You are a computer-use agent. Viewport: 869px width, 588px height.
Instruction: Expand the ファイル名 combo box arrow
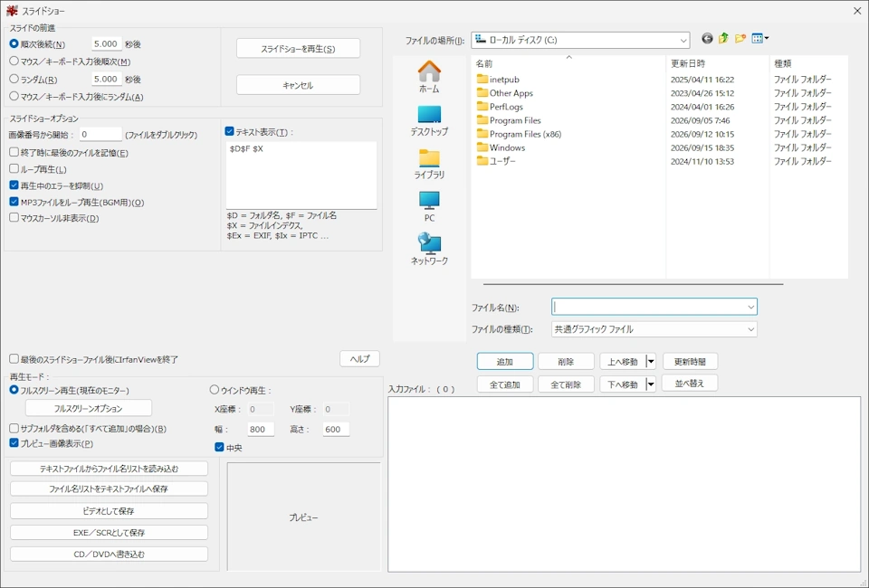pyautogui.click(x=751, y=307)
